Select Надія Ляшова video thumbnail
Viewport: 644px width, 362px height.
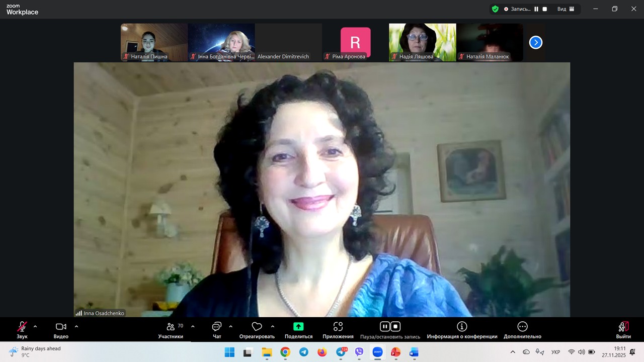click(x=423, y=42)
